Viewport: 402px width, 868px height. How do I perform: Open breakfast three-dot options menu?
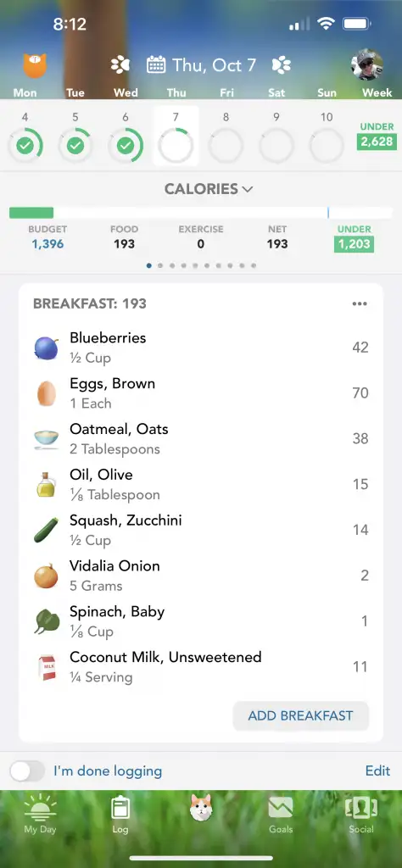coord(360,303)
